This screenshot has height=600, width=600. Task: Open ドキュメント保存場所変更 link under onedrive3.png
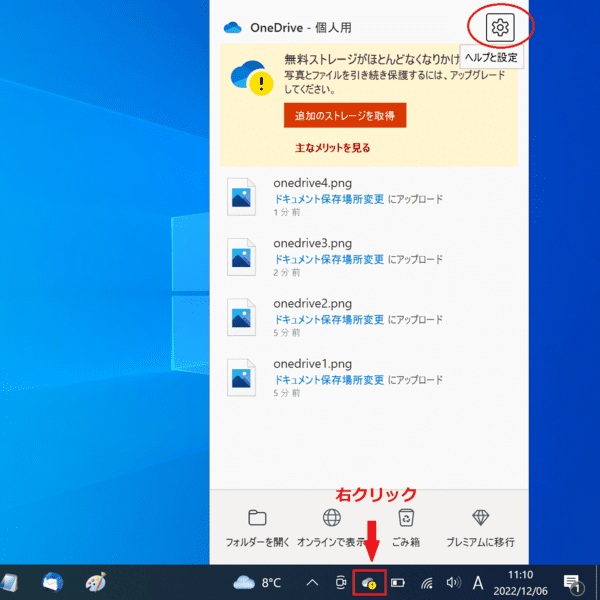[329, 259]
